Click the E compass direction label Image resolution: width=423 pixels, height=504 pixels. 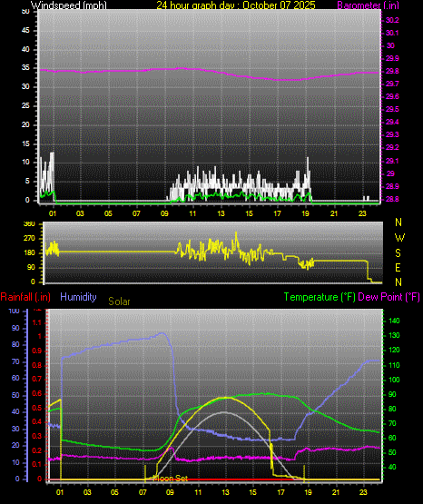point(398,267)
